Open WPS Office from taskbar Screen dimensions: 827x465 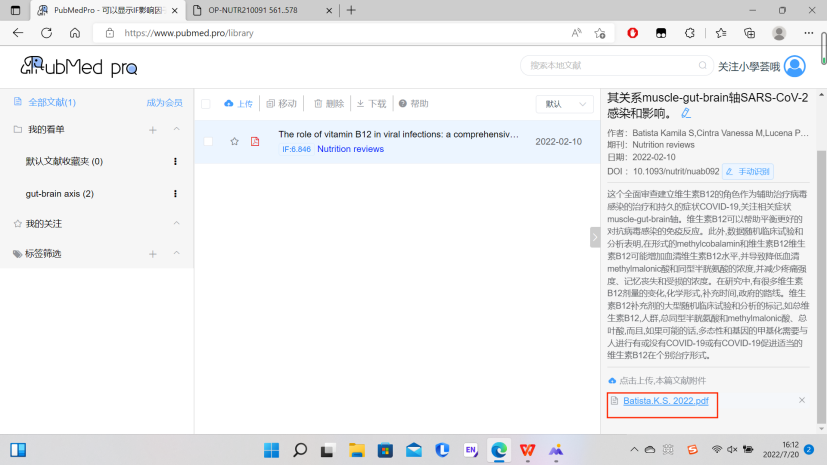527,450
